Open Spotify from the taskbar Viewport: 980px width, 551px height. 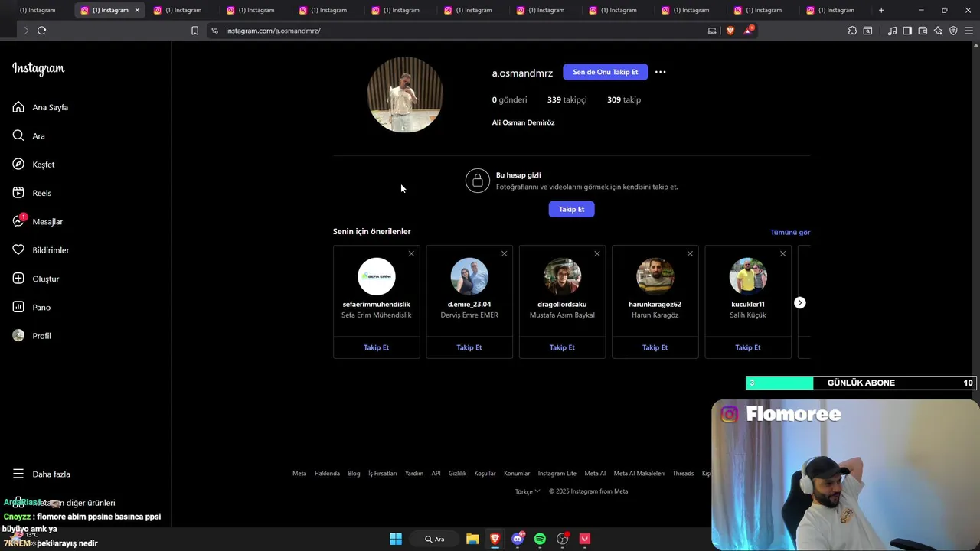tap(540, 539)
